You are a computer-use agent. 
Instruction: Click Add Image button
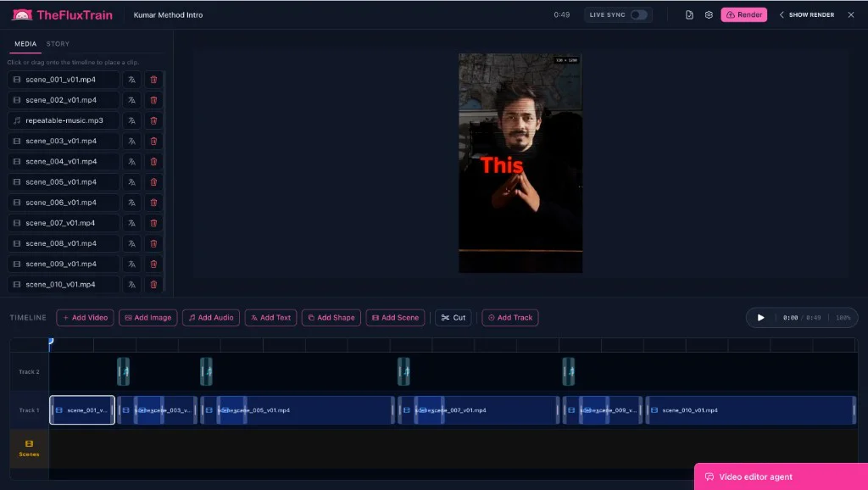pyautogui.click(x=147, y=318)
